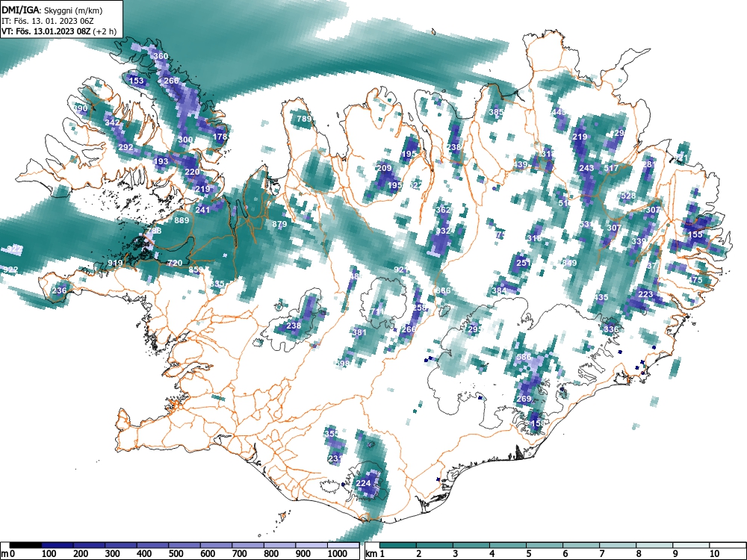Click the visibility value '360' on the map
The image size is (747, 560).
pos(161,56)
